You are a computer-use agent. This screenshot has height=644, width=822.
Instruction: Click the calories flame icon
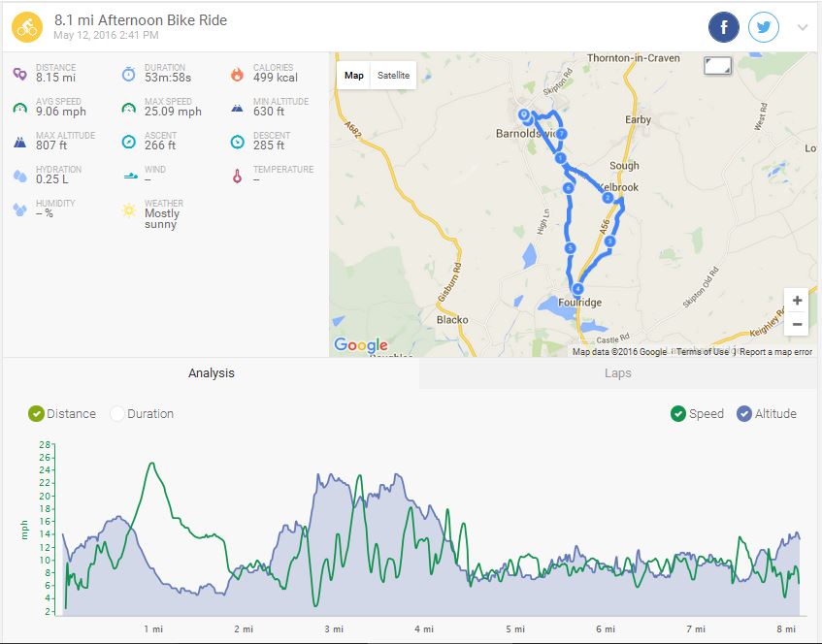(x=237, y=74)
